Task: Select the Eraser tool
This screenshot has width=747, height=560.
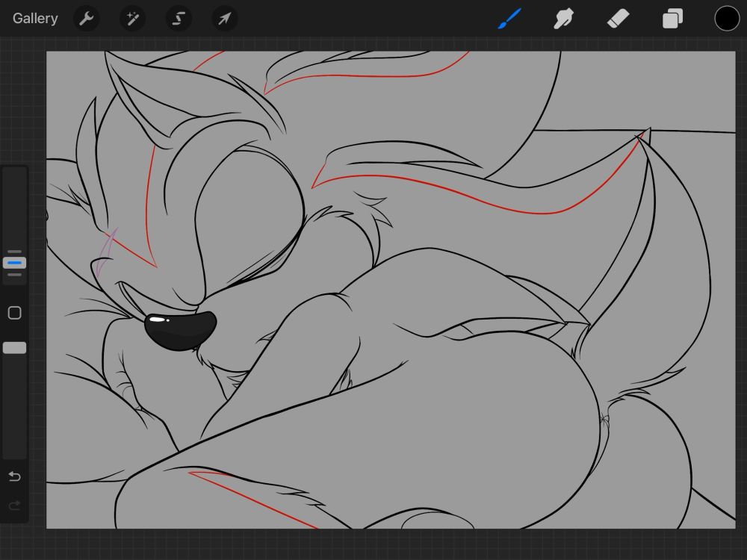Action: pyautogui.click(x=619, y=19)
